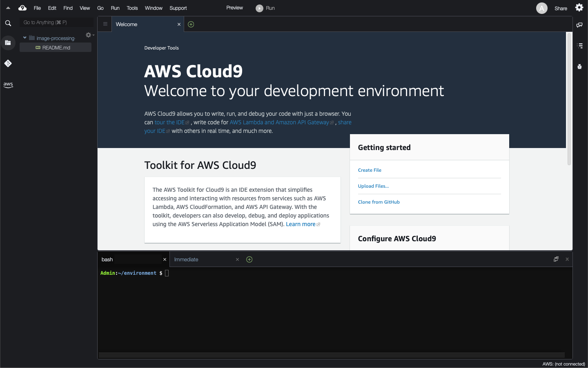Click the Welcome page vertical scrollbar

pos(569,99)
